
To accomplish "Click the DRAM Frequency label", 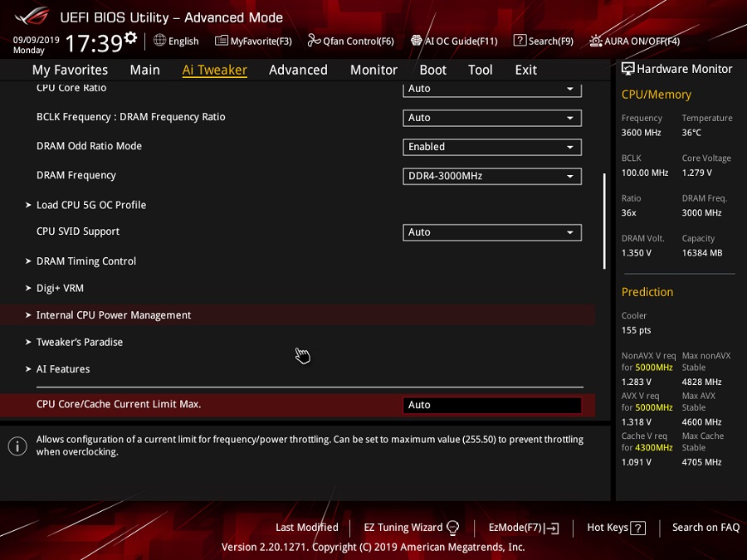I will [x=76, y=175].
